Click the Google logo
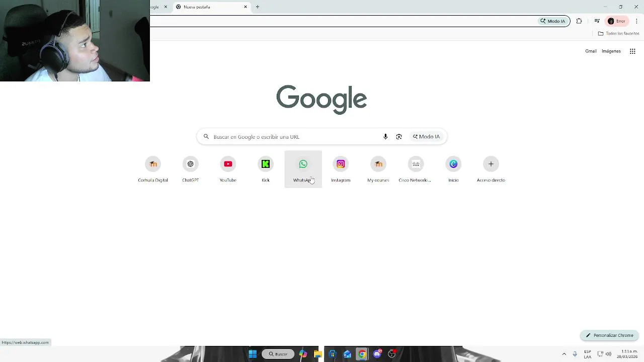 (321, 100)
